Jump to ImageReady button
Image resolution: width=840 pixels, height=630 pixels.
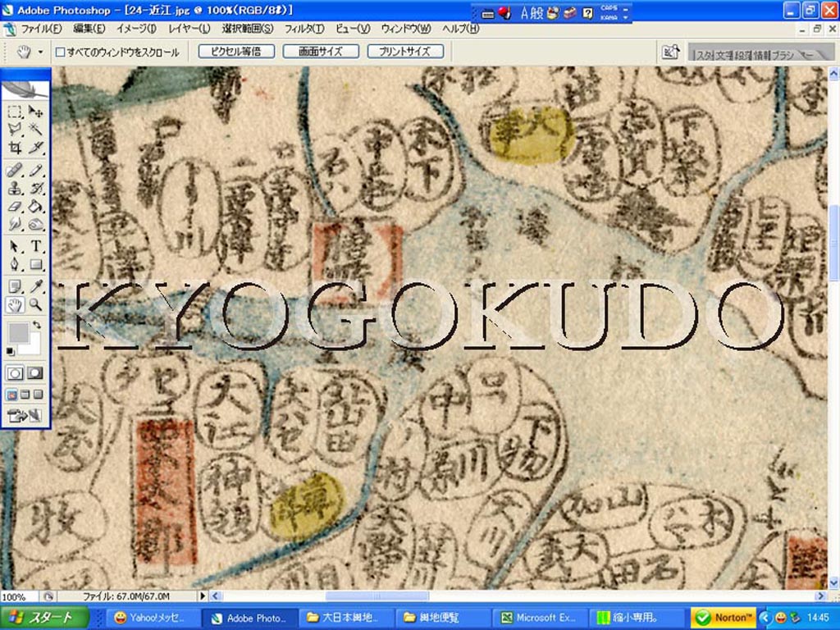tap(25, 416)
